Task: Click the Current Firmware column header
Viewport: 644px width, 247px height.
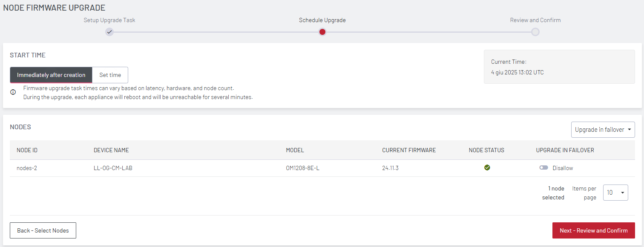Action: 409,150
